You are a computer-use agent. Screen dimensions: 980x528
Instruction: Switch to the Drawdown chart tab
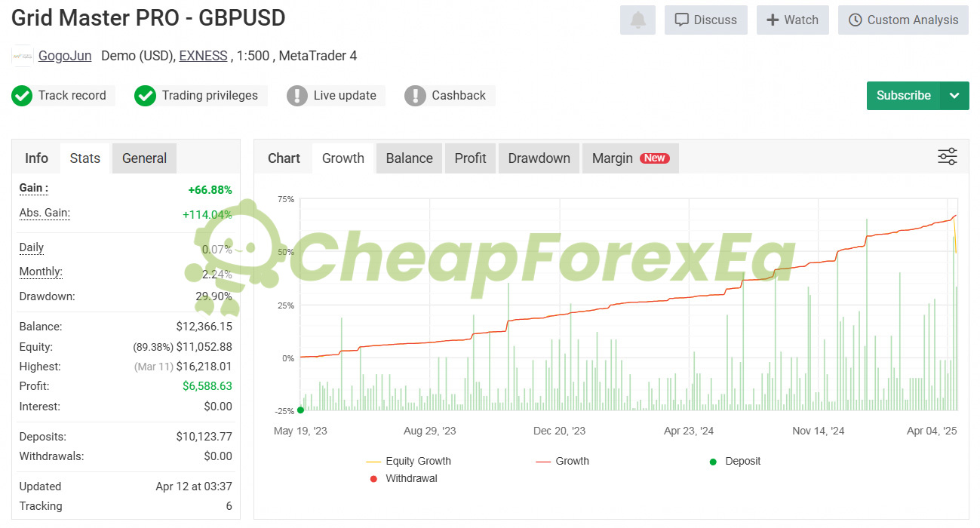pyautogui.click(x=539, y=158)
